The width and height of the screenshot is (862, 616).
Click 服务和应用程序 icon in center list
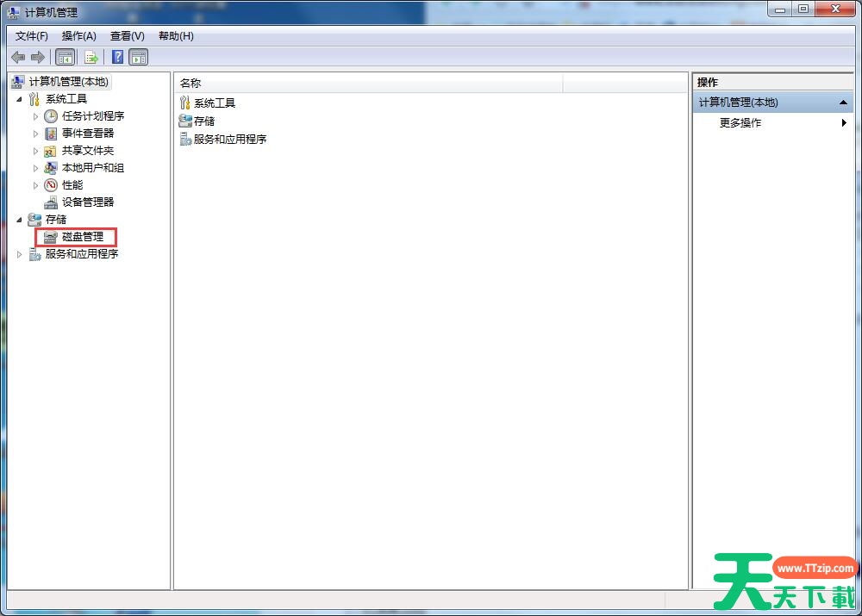click(x=185, y=139)
